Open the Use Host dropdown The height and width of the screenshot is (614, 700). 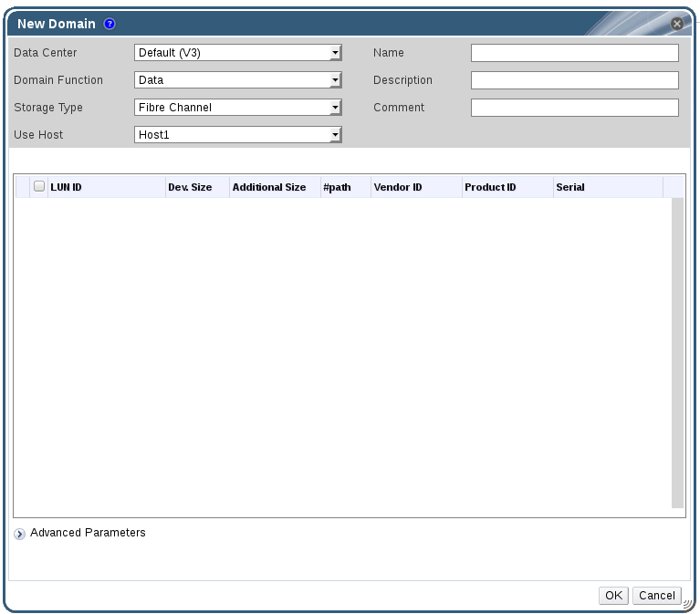237,135
